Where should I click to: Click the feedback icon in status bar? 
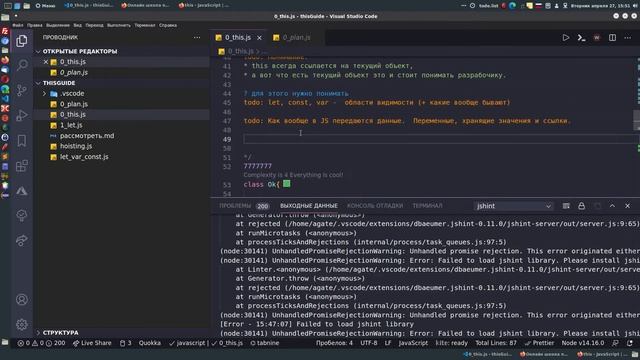[616, 343]
